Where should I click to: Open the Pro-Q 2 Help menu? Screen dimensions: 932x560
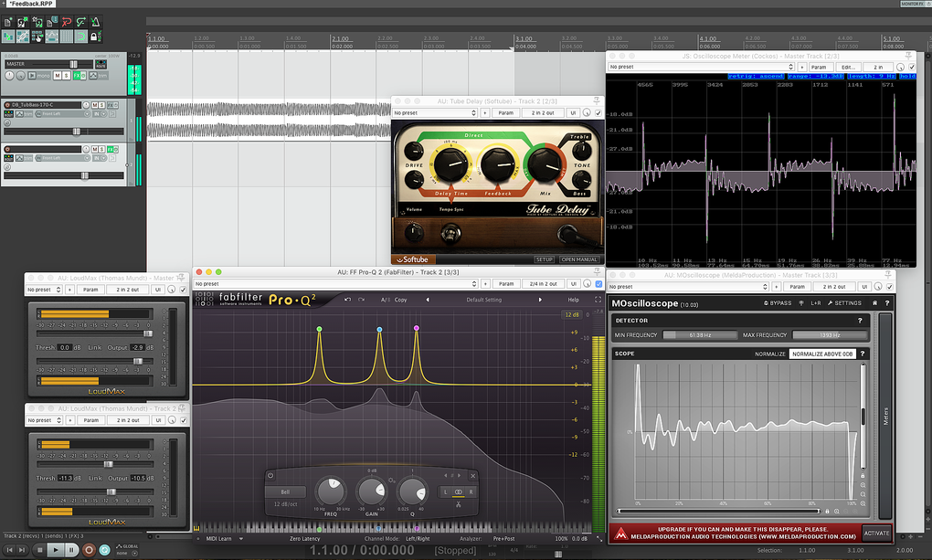click(x=573, y=300)
